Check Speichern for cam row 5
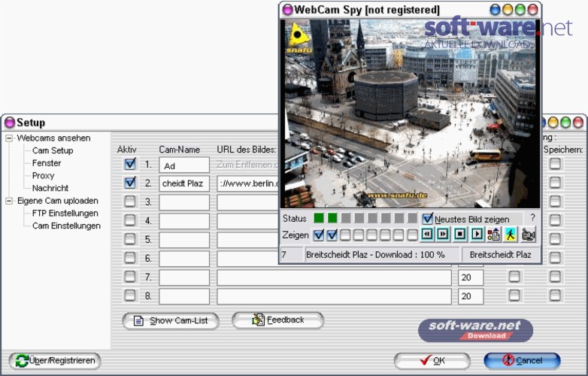 pos(555,239)
